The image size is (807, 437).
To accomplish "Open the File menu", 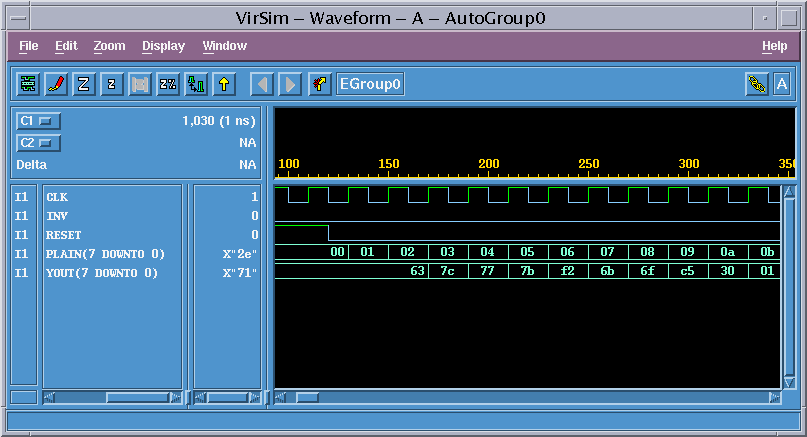I will (28, 46).
